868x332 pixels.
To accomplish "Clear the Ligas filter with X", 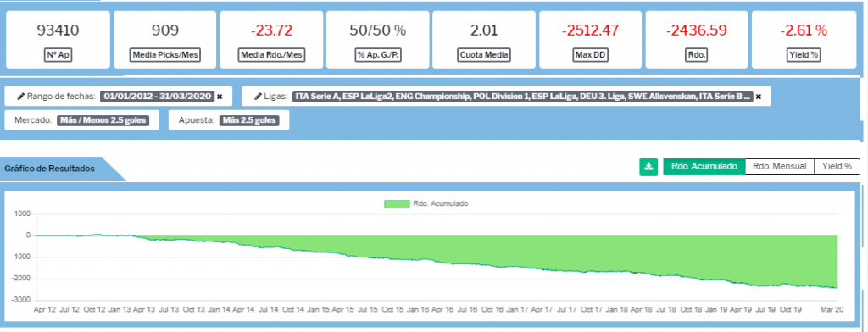I will click(759, 97).
